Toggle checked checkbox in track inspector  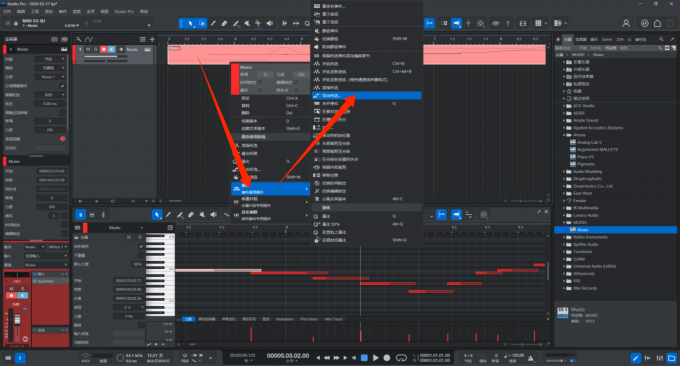[x=62, y=86]
